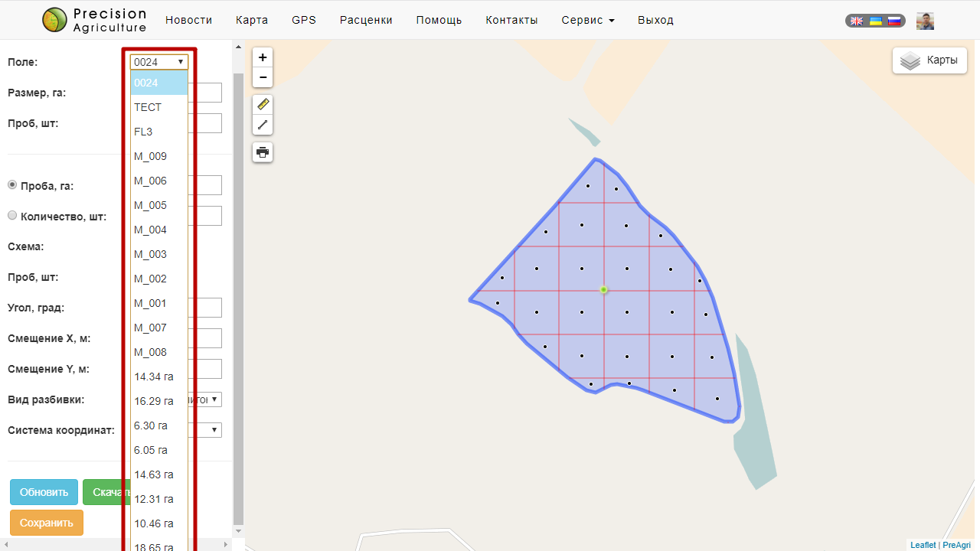Print the map with printer icon
The width and height of the screenshot is (980, 551).
tap(263, 152)
